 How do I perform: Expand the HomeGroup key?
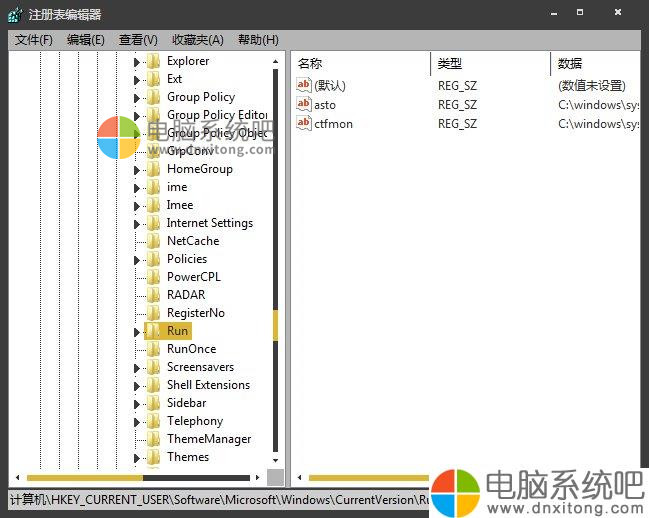137,170
